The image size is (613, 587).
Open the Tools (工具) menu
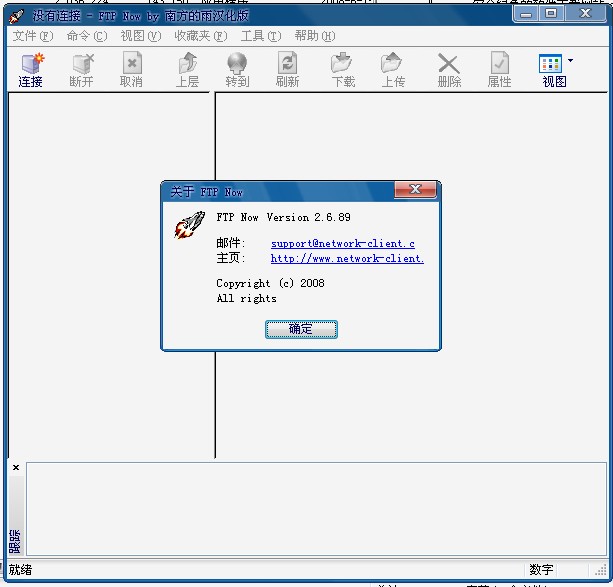pos(260,36)
